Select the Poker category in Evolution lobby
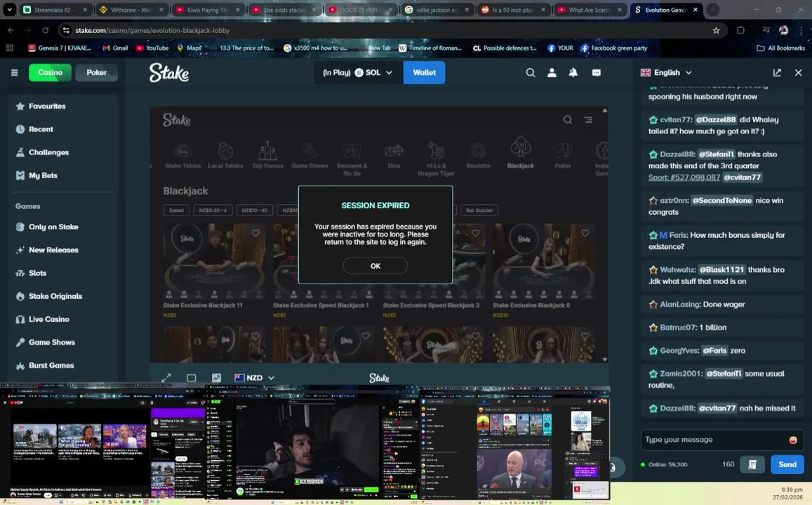The height and width of the screenshot is (505, 812). click(563, 156)
